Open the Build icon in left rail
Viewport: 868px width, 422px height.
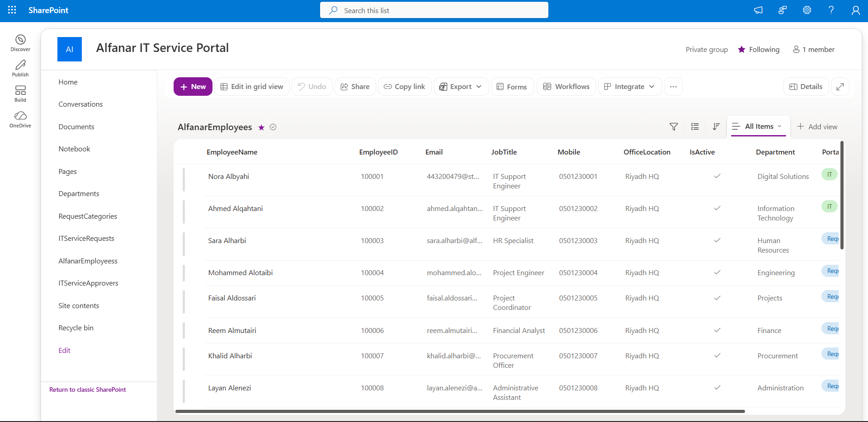[x=20, y=94]
